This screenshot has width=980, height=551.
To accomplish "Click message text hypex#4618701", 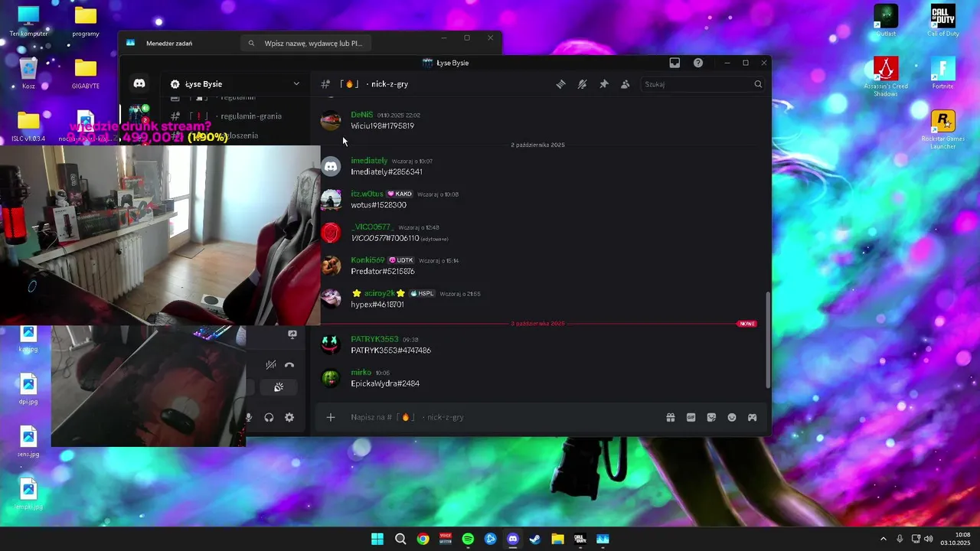I will (377, 305).
